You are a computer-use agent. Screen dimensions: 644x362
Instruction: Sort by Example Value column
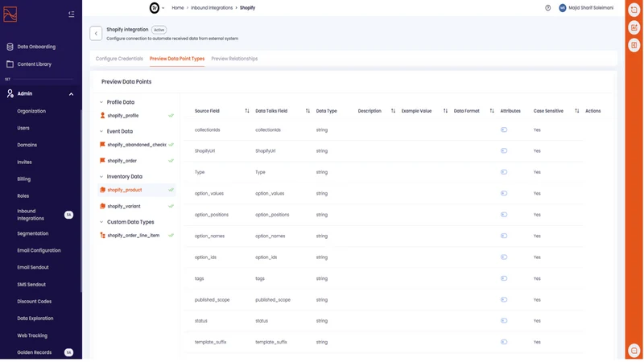[x=445, y=111]
